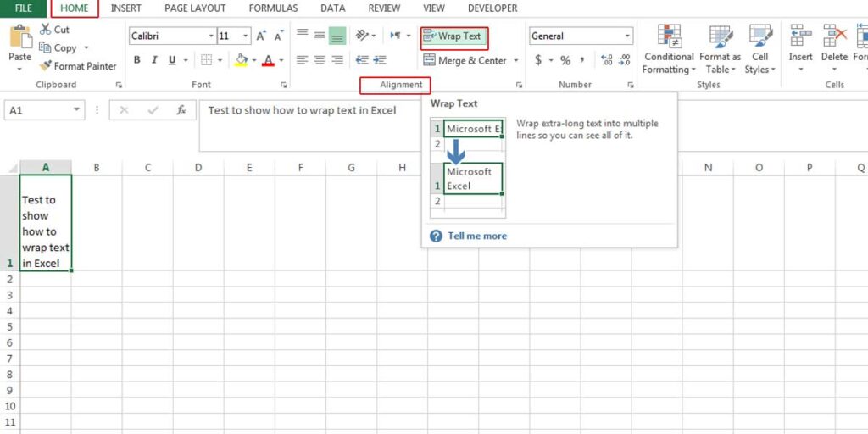Click the text direction paragraph icon

pyautogui.click(x=396, y=36)
